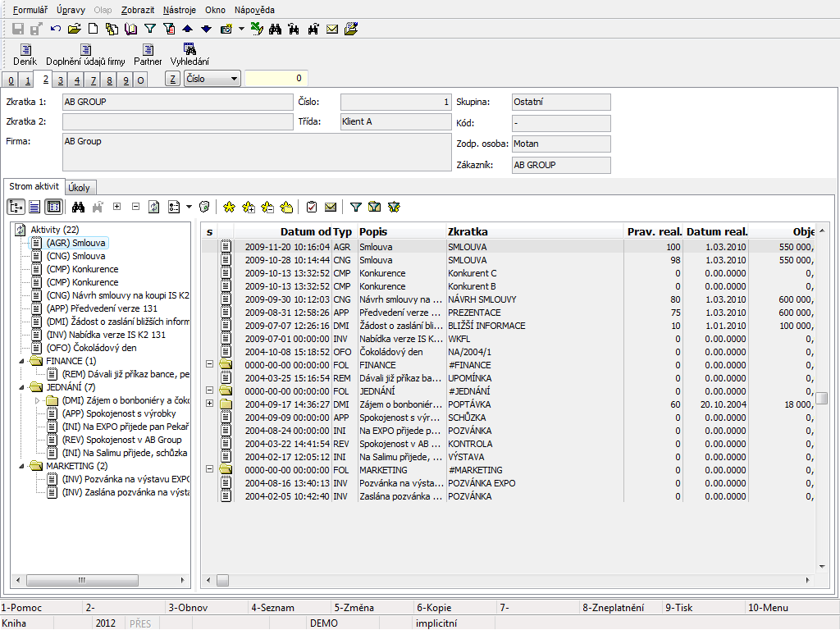Toggle the tree view mode button
840x630 pixels.
16,207
